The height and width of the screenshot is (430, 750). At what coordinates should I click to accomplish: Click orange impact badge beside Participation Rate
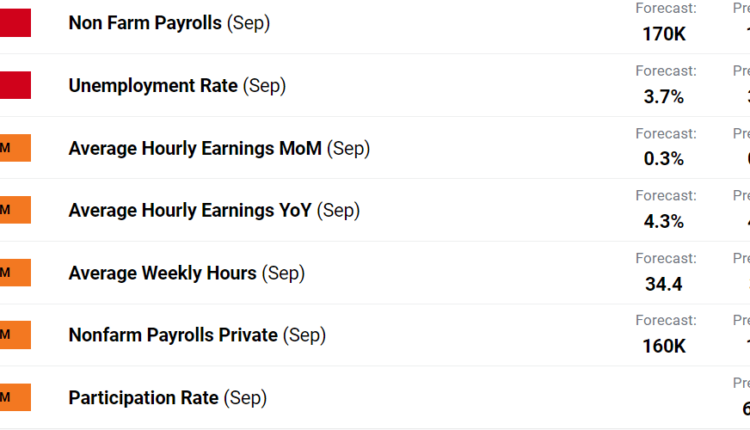point(14,397)
